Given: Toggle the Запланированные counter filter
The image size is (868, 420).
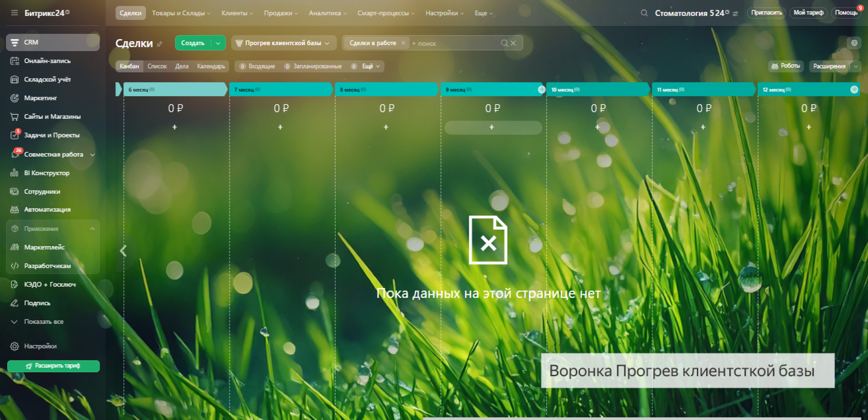Looking at the screenshot, I should (x=313, y=66).
